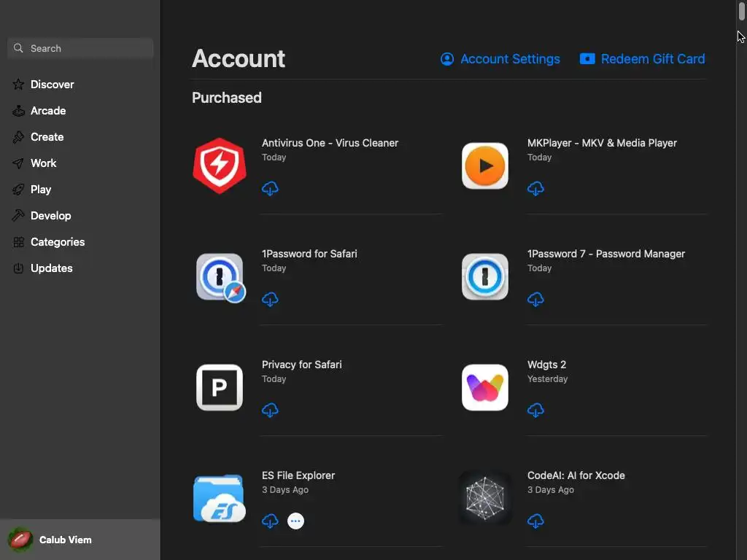Image resolution: width=747 pixels, height=560 pixels.
Task: Click the Develop hammer icon
Action: tap(18, 216)
